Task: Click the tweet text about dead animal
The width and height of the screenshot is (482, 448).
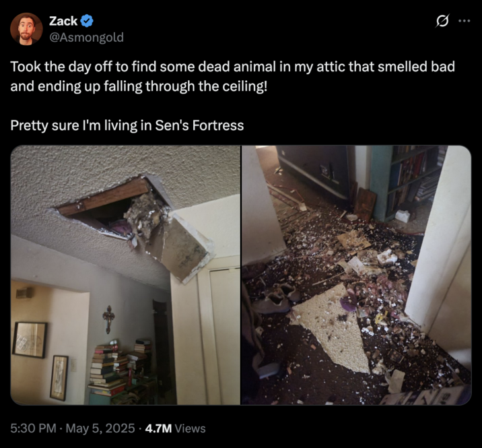Action: tap(232, 76)
